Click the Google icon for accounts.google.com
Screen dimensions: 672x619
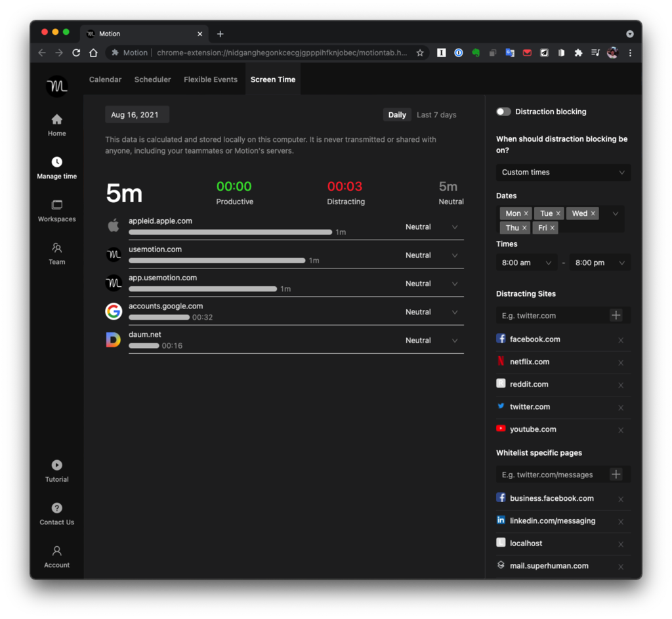point(114,311)
